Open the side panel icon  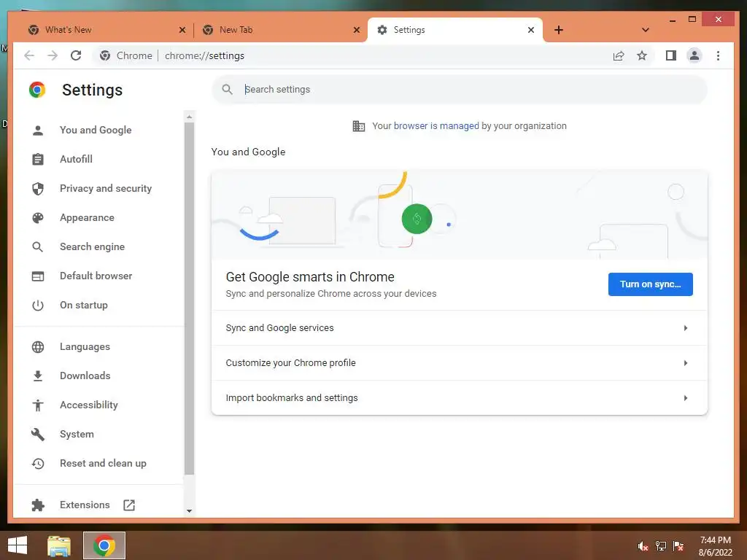671,55
